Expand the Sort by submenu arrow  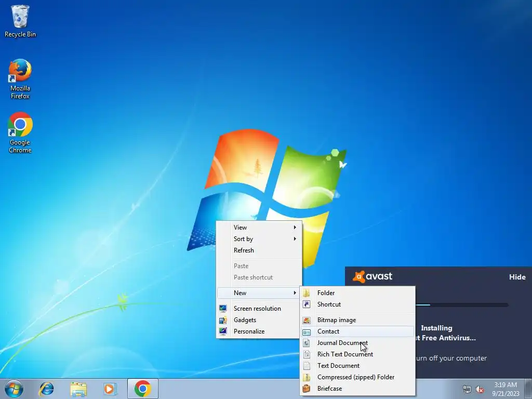[x=295, y=239]
